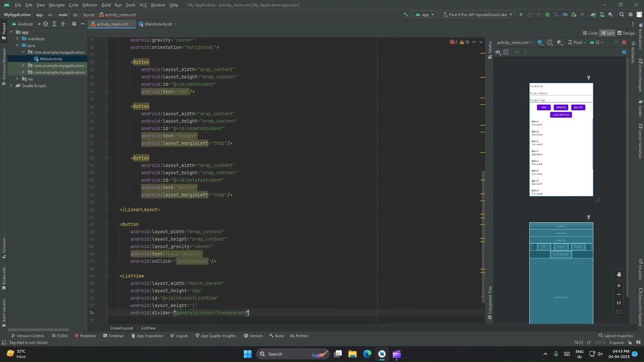Expand the manifests folder
The width and height of the screenshot is (644, 362).
(x=17, y=39)
